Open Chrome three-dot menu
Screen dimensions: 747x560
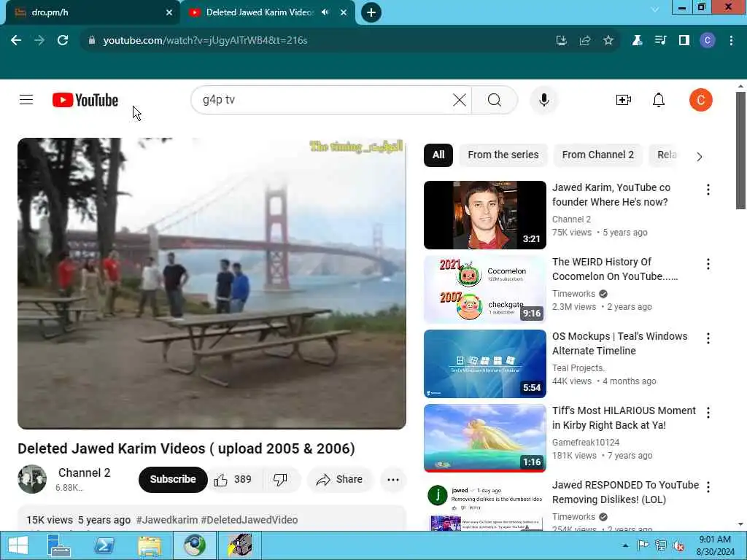[731, 41]
